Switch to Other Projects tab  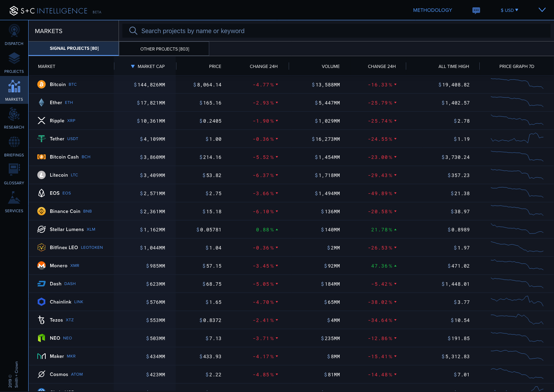[x=165, y=49]
